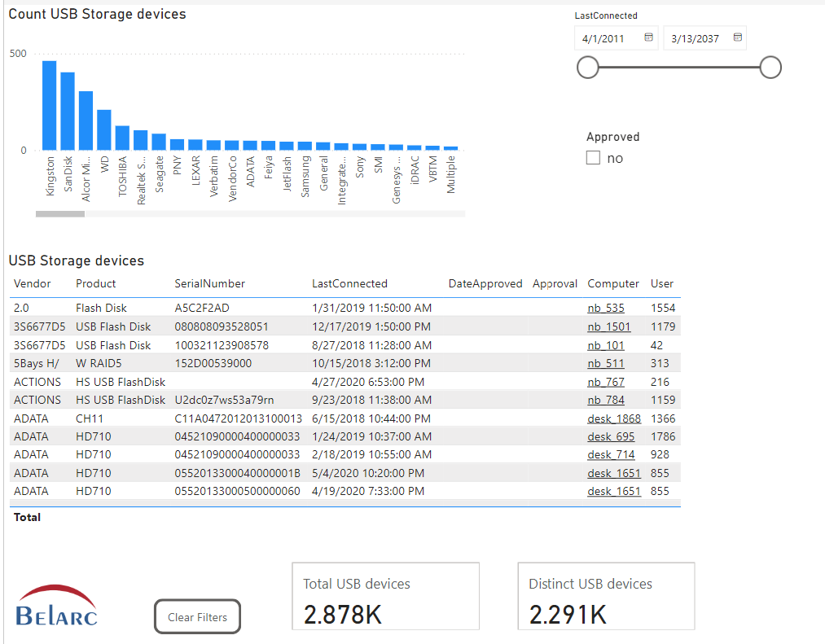Click the Distinct USB devices card
This screenshot has height=644, width=825.
click(606, 596)
